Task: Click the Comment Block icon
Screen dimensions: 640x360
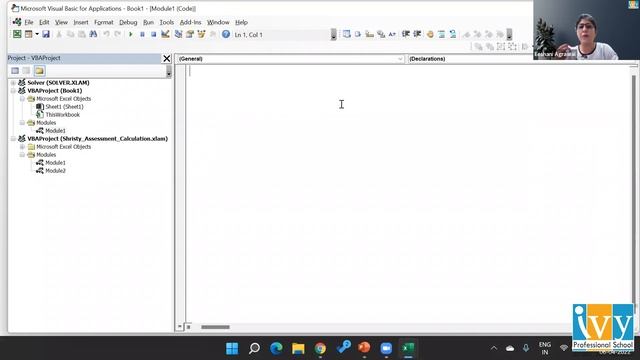Action: click(441, 34)
